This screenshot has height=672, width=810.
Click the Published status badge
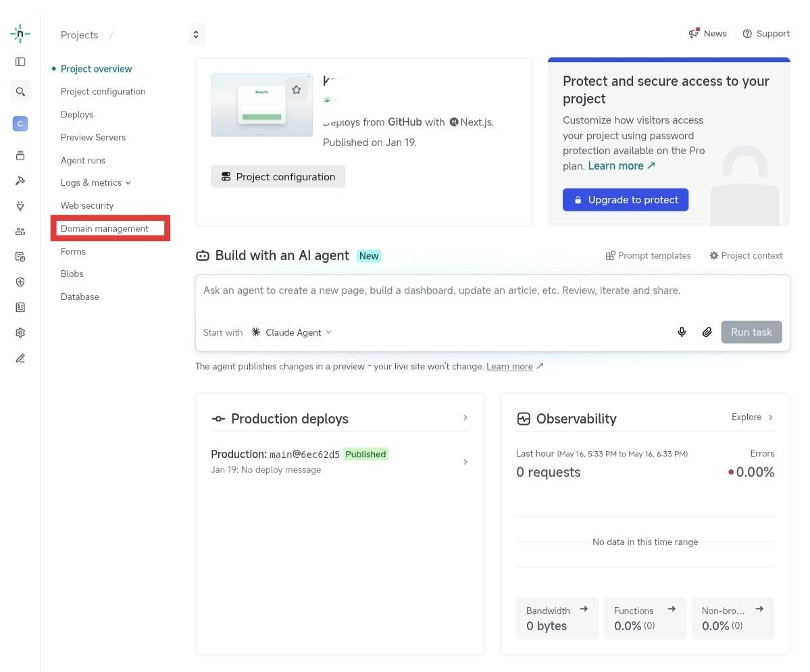pos(365,454)
